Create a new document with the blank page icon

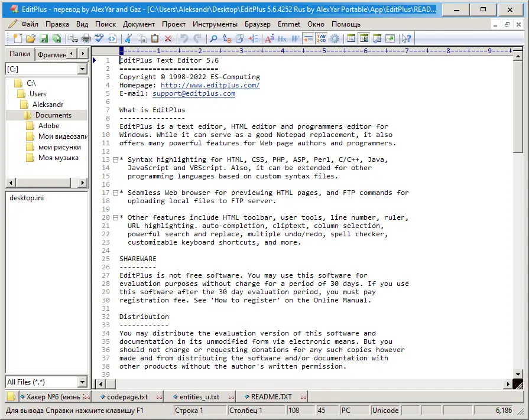(x=17, y=38)
